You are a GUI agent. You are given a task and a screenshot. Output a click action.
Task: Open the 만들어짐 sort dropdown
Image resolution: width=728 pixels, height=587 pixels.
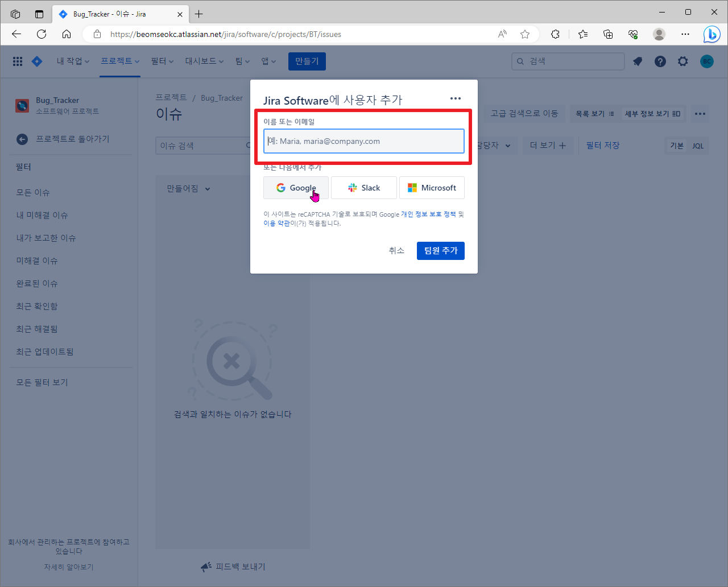[x=188, y=189]
